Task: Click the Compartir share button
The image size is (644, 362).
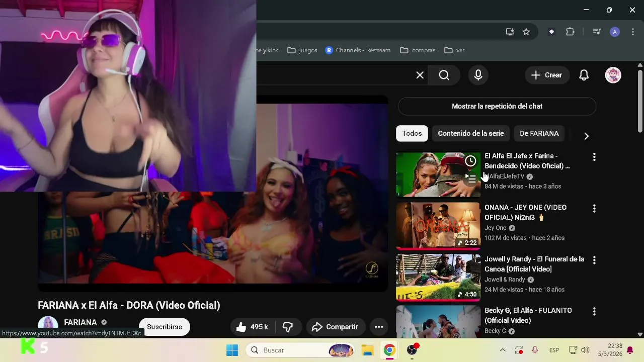Action: tap(335, 327)
